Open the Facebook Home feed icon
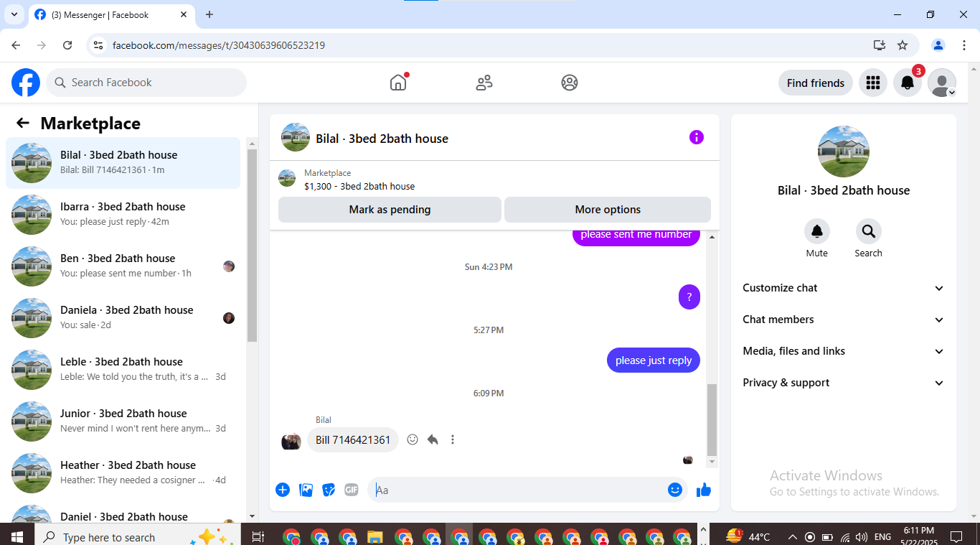 coord(398,83)
